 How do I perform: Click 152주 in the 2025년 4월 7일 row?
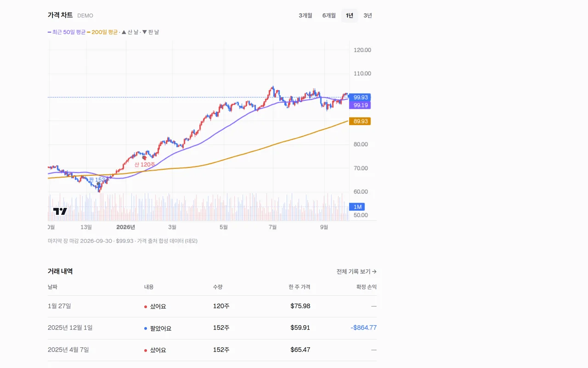(x=221, y=350)
